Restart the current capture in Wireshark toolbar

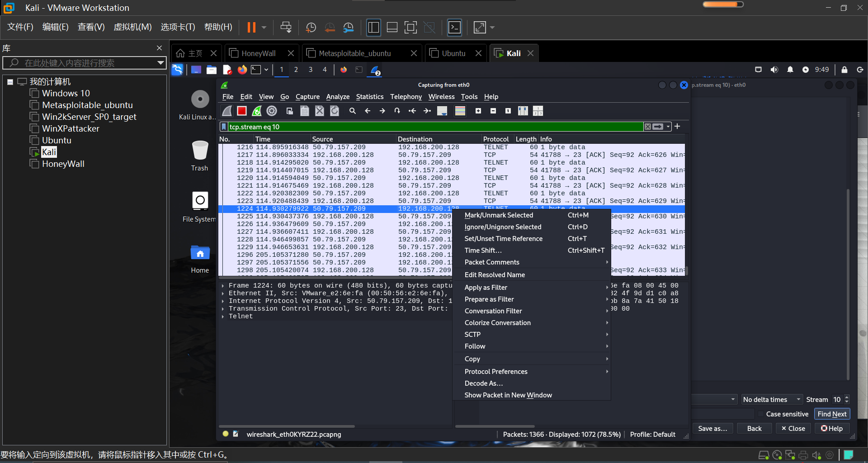click(x=257, y=111)
